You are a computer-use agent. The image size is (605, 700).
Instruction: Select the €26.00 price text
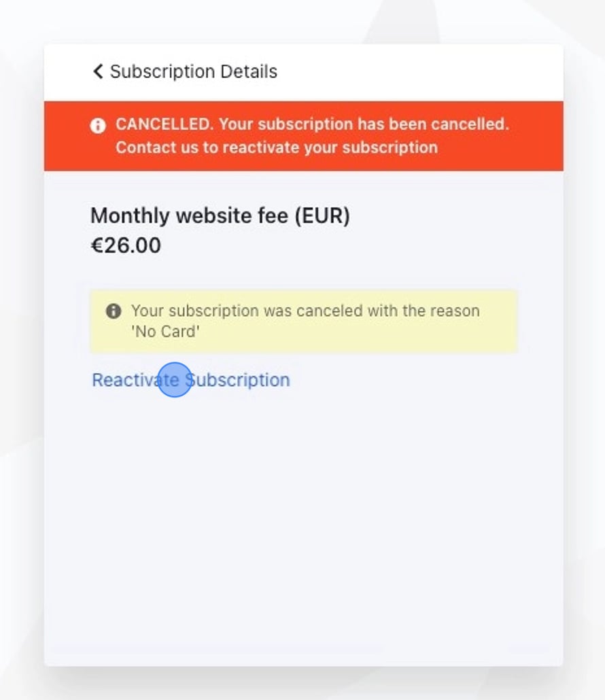(126, 245)
